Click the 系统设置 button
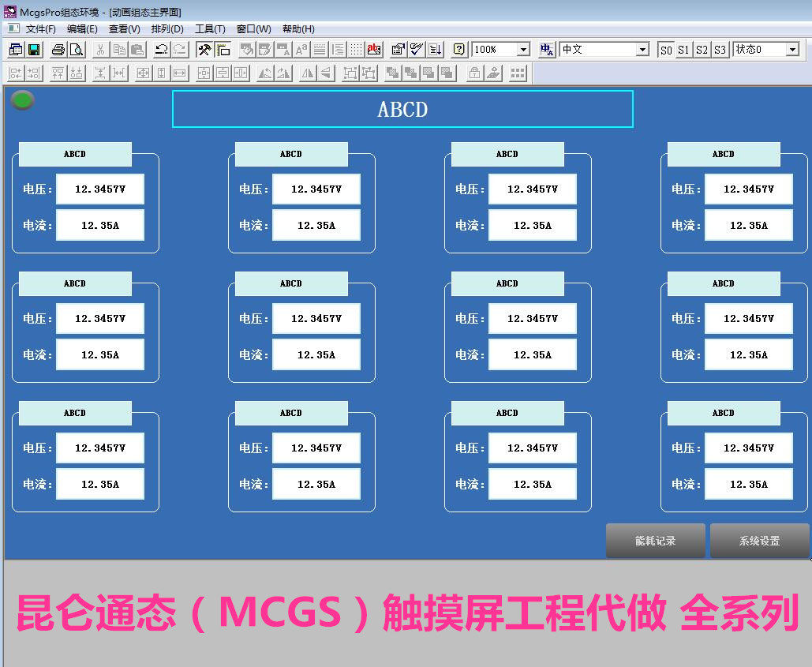Viewport: 812px width, 667px height. click(759, 541)
